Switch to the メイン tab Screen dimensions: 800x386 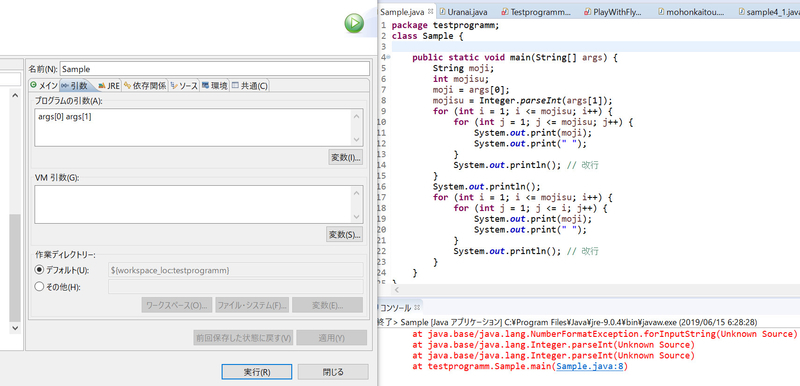44,86
